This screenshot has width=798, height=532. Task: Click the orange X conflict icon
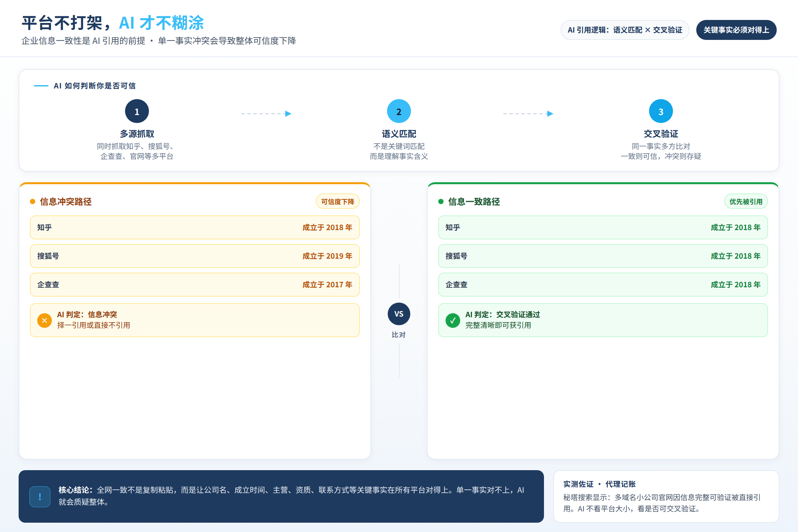(x=45, y=320)
